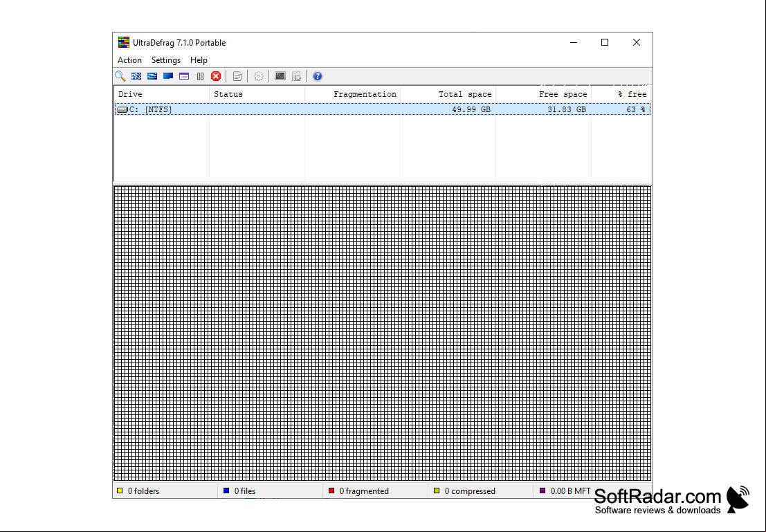Sort by the Status column header
This screenshot has height=532, width=766.
tap(257, 94)
